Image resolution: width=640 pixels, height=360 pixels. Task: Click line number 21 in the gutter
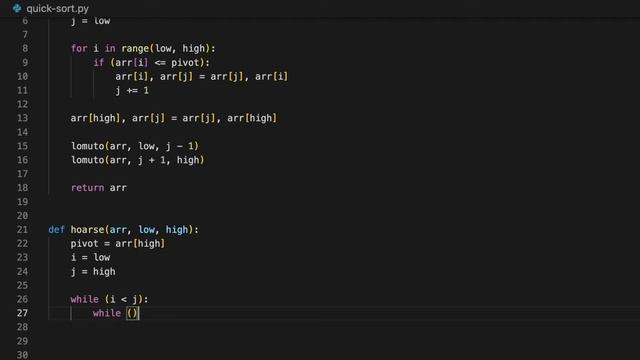pos(22,230)
